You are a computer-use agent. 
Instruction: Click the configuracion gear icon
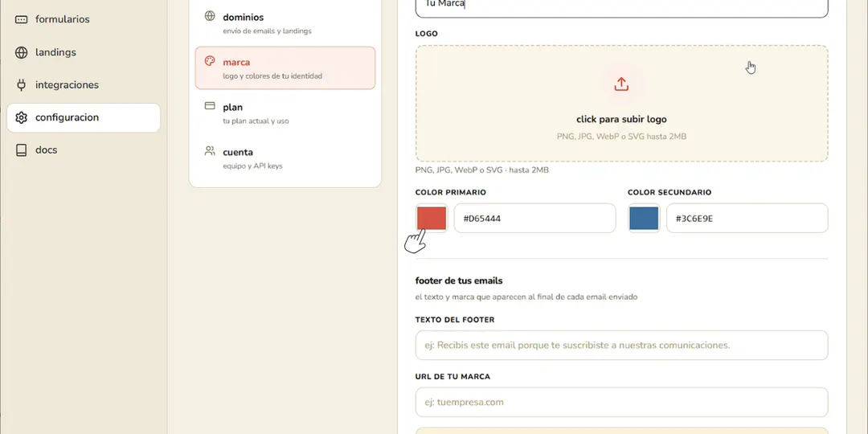21,117
